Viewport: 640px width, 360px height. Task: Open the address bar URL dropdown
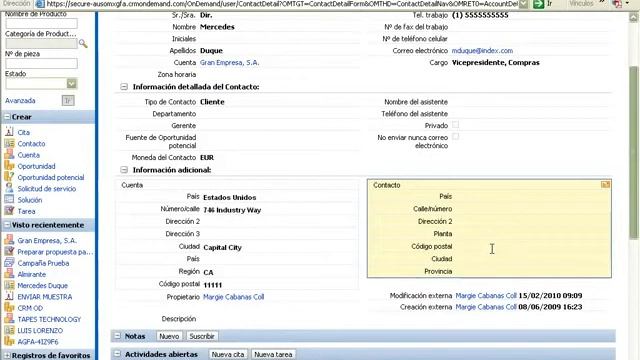click(x=524, y=4)
